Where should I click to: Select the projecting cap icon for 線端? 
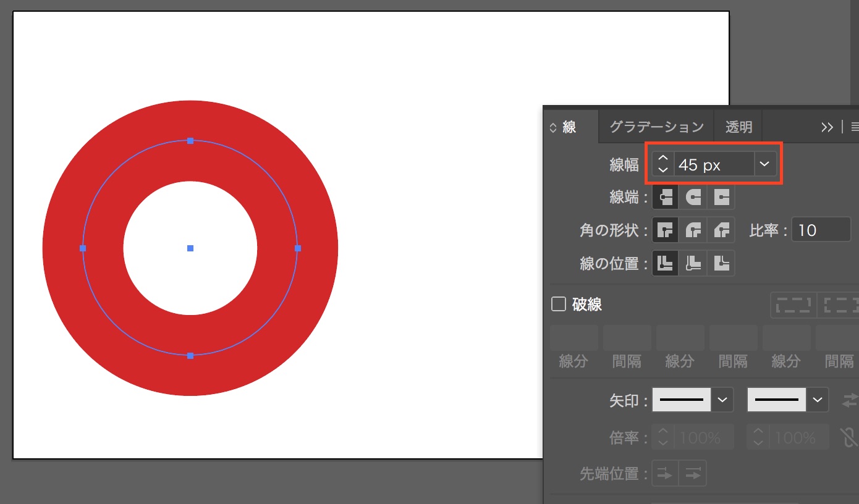[x=721, y=198]
